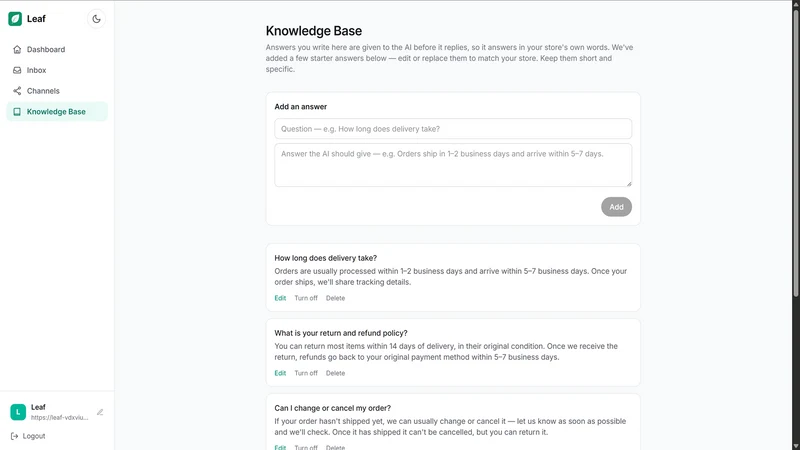Edit the delivery time answer
Screen dimensions: 800x450
coord(280,298)
